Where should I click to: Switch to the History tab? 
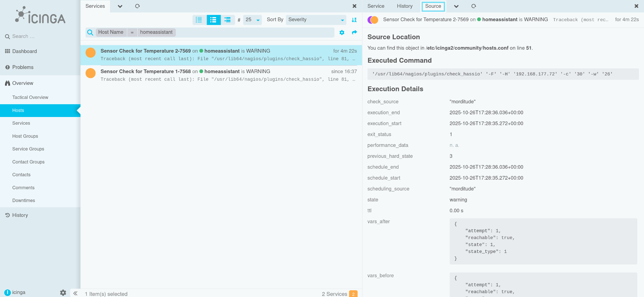[x=405, y=6]
